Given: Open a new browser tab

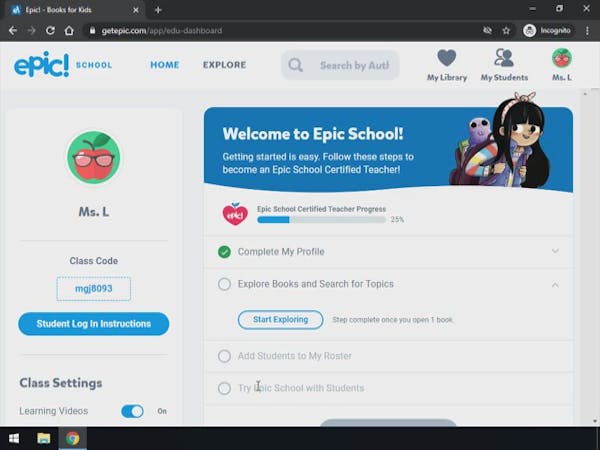Looking at the screenshot, I should (158, 10).
